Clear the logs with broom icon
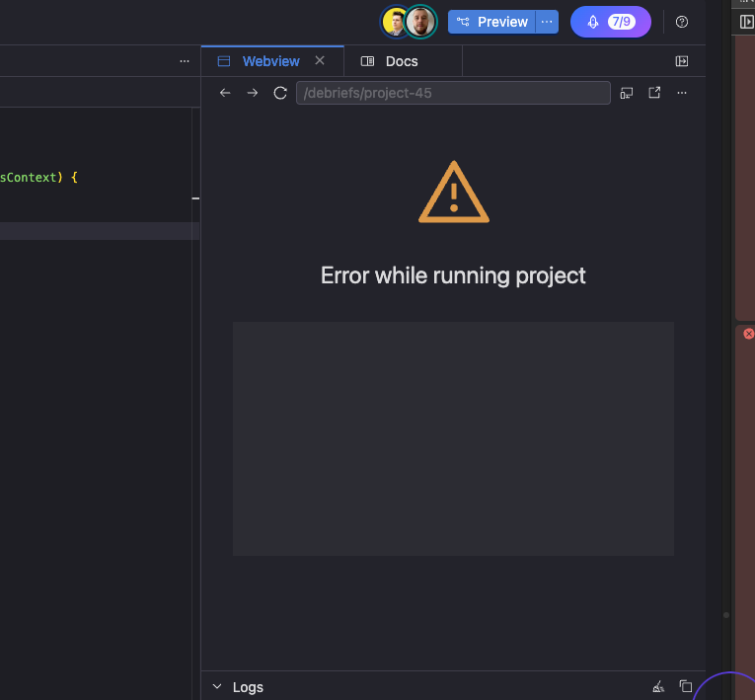The image size is (755, 700). click(658, 686)
